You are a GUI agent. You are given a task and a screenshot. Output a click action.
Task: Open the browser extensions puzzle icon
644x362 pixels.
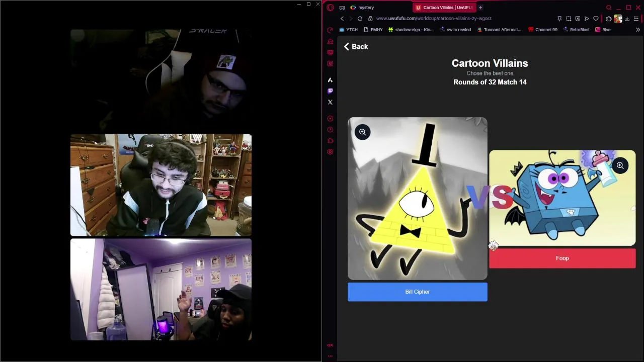[609, 19]
